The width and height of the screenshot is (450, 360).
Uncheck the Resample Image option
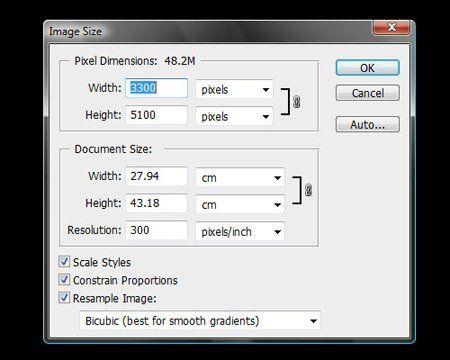(x=64, y=298)
